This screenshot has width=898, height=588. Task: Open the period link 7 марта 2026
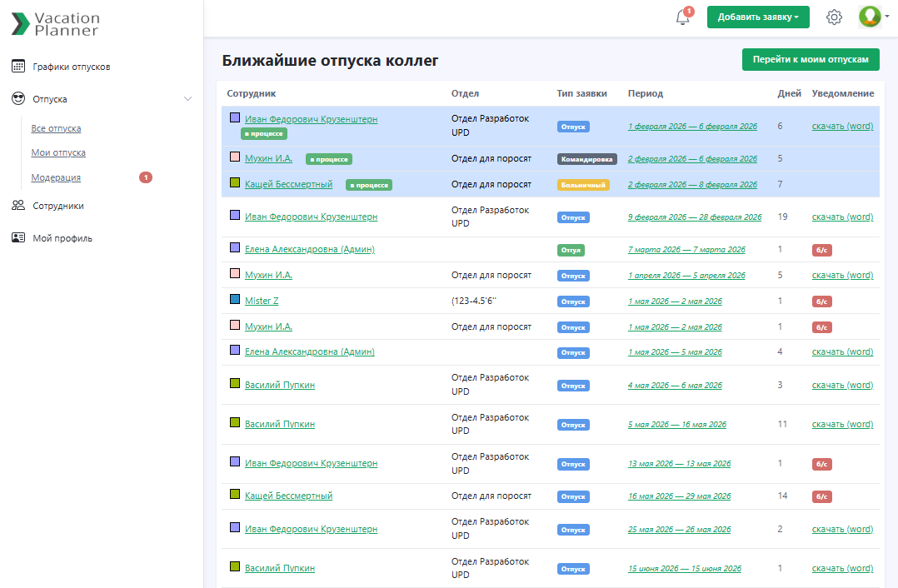coord(686,250)
